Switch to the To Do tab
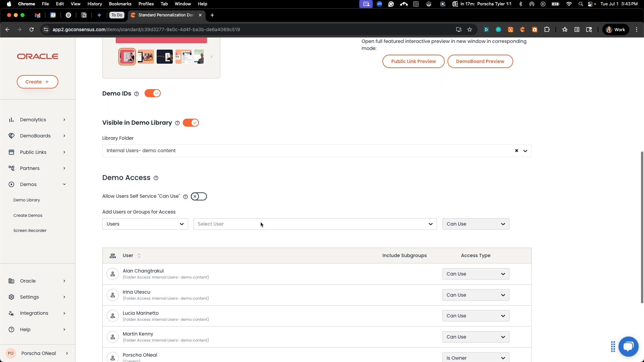 (x=116, y=15)
